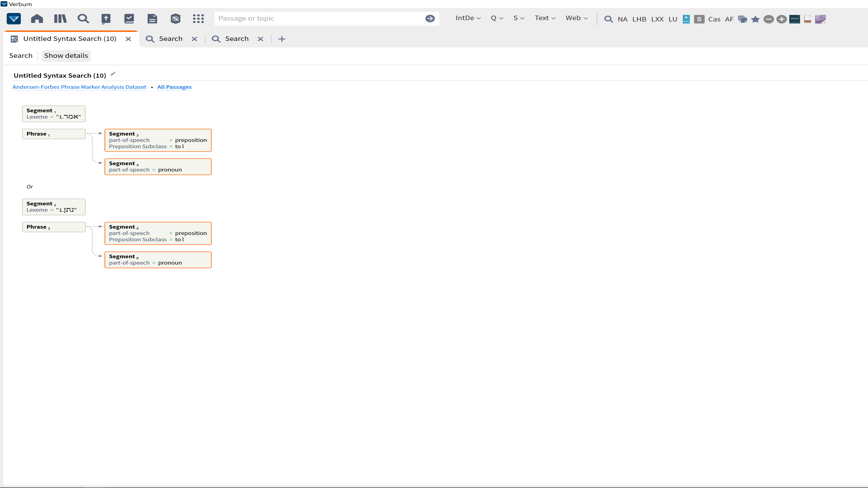
Task: Click the pencil icon to rename search
Action: [113, 74]
